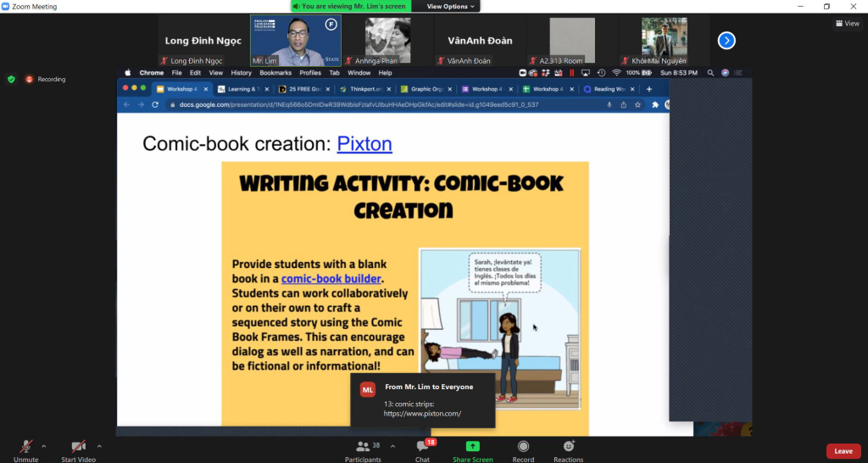The image size is (868, 463).
Task: Bookmark the page with star icon
Action: (x=637, y=104)
